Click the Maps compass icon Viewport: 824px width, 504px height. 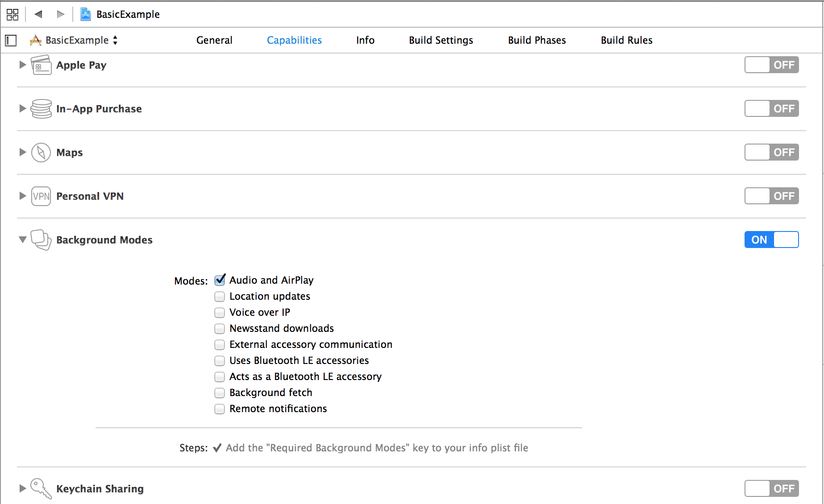41,153
